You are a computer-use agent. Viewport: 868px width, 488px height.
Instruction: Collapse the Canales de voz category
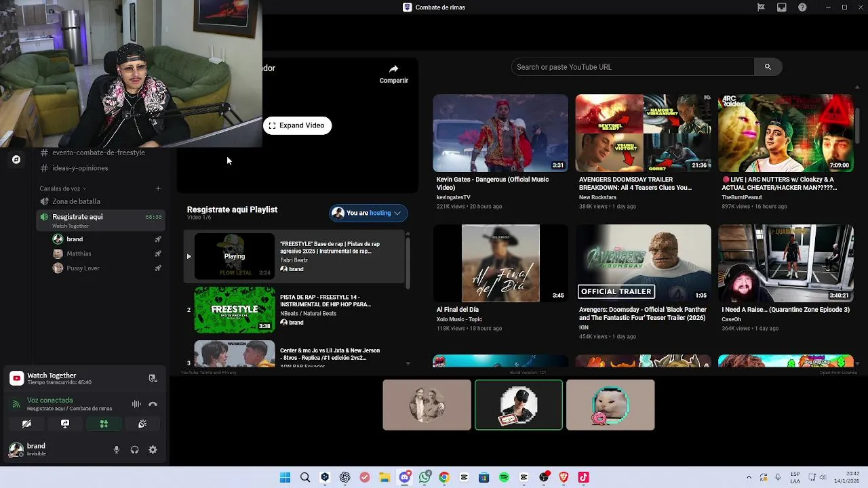point(63,188)
